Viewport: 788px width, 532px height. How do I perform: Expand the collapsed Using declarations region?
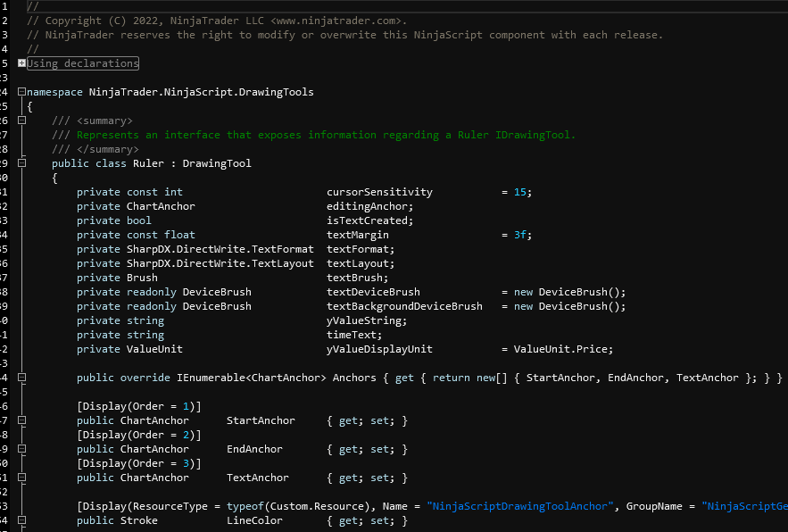21,63
